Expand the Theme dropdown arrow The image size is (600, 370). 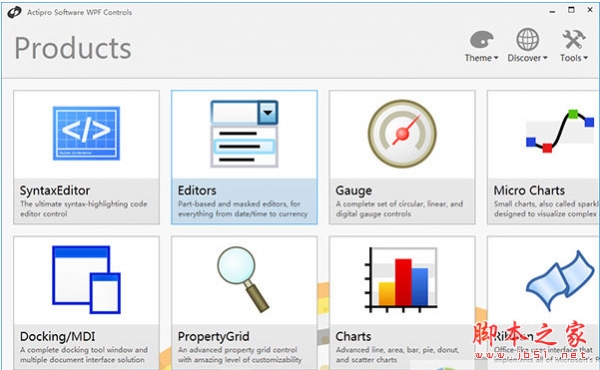pos(496,58)
